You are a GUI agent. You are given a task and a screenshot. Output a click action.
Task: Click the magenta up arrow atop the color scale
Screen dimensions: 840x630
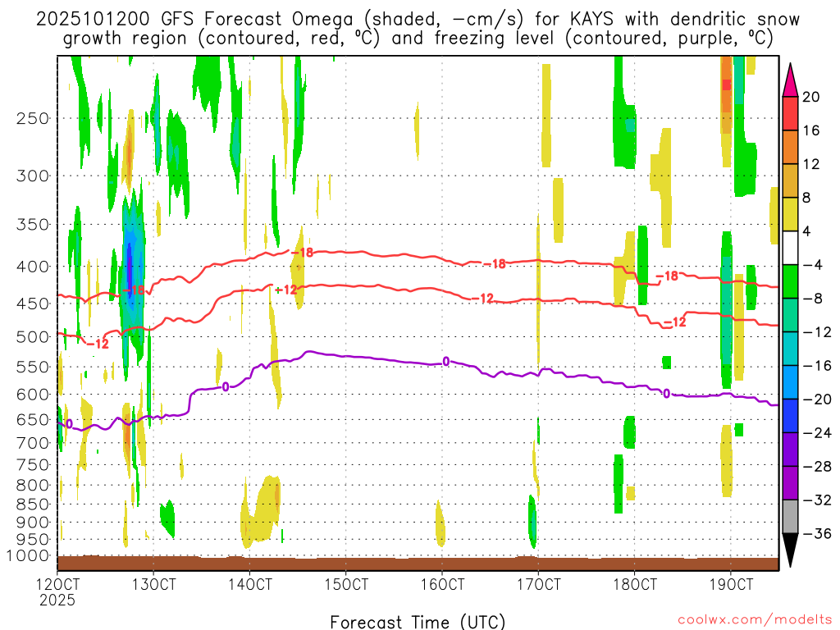click(x=791, y=80)
